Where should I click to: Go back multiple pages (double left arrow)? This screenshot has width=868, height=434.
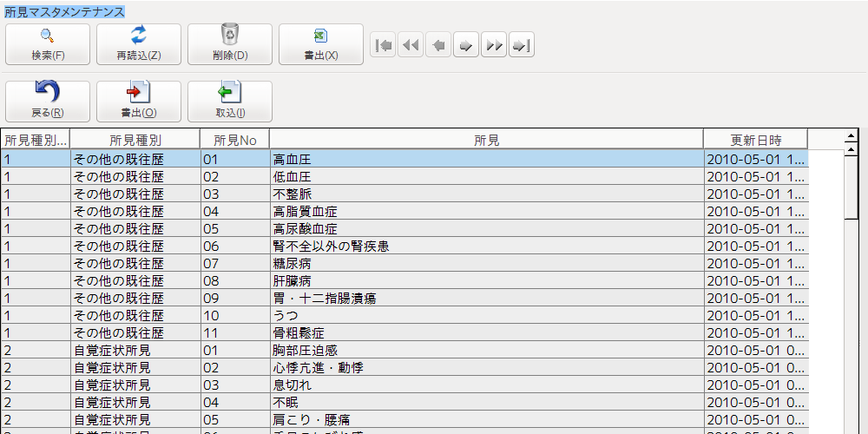[411, 45]
